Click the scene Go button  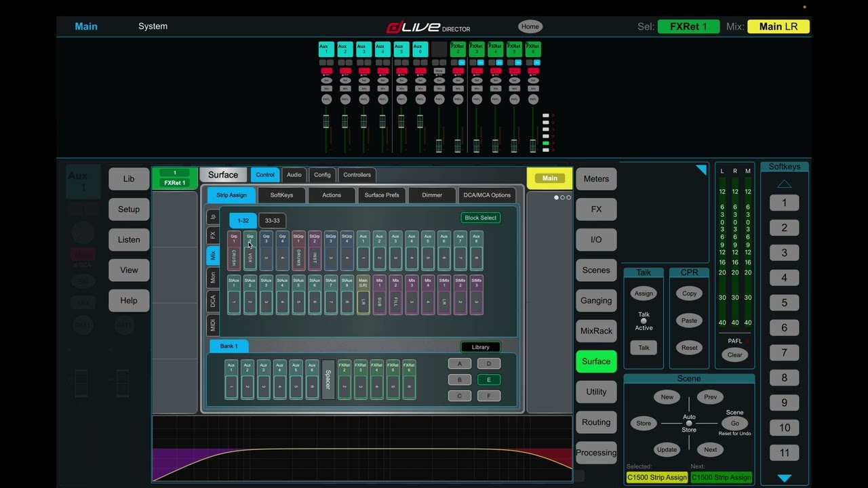tap(734, 424)
